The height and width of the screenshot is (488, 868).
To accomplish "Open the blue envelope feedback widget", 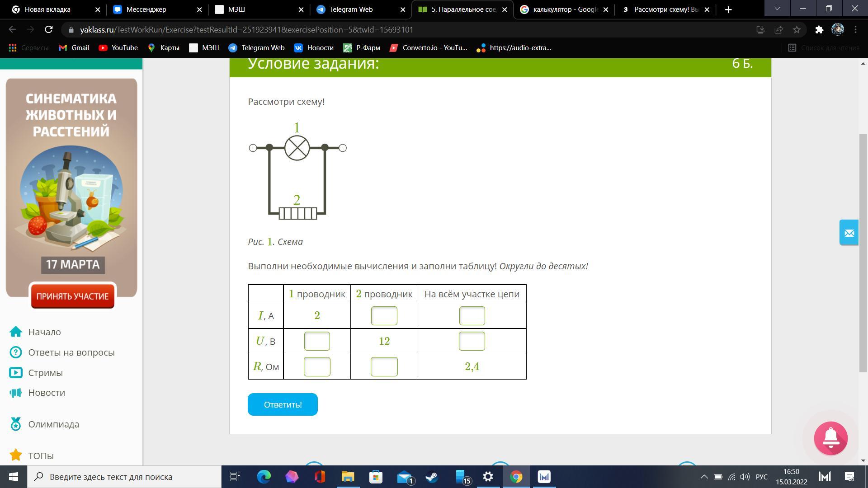I will pyautogui.click(x=849, y=232).
